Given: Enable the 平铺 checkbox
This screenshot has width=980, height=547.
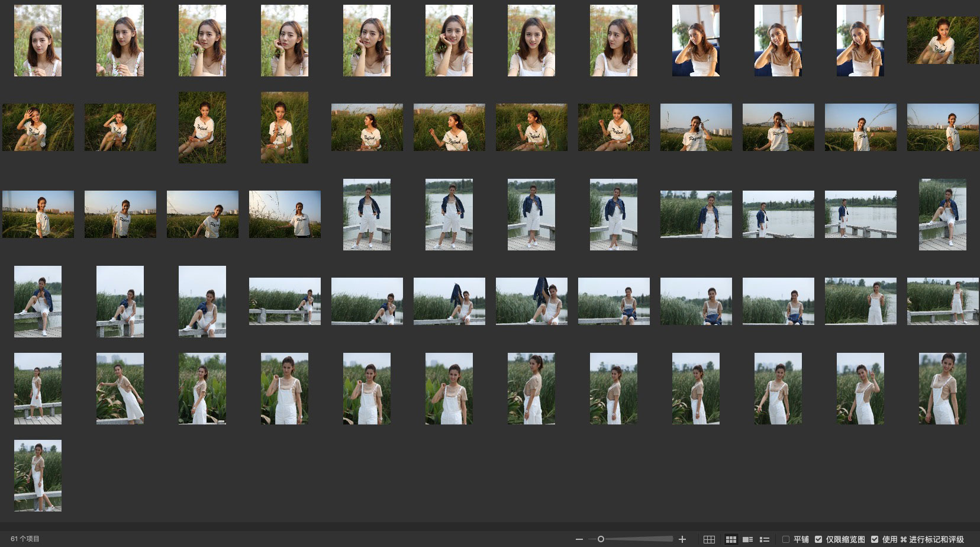Looking at the screenshot, I should [786, 539].
